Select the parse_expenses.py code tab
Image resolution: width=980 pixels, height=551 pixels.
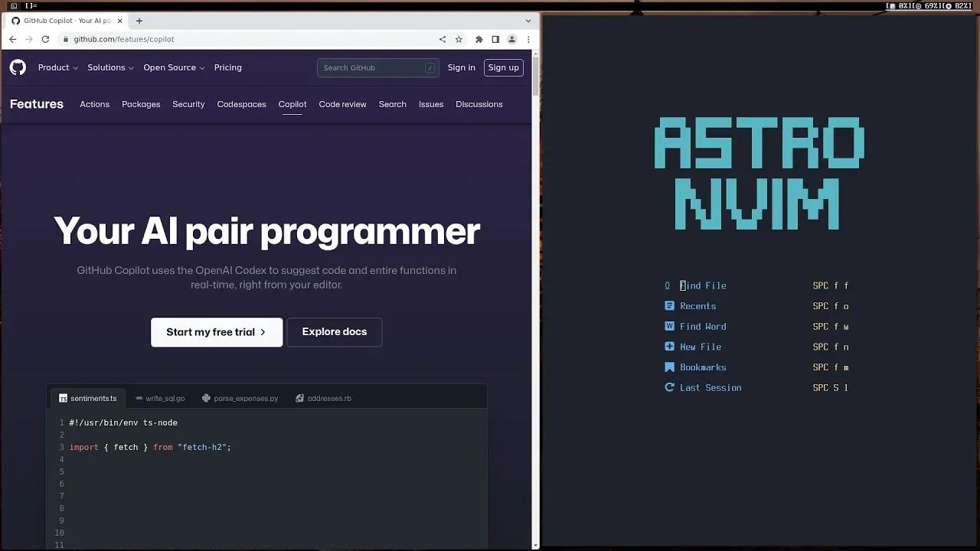point(240,398)
